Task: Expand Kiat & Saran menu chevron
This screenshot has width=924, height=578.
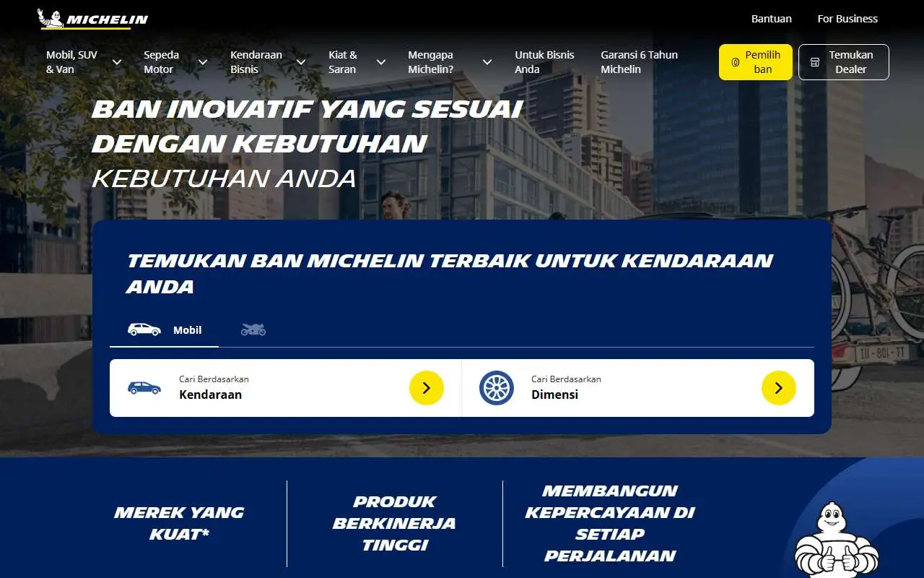Action: 381,62
